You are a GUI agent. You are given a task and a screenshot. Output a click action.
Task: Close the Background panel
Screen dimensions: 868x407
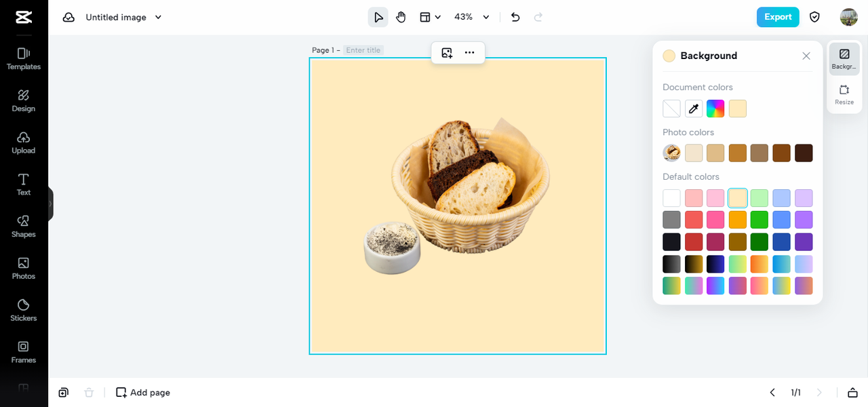click(806, 56)
